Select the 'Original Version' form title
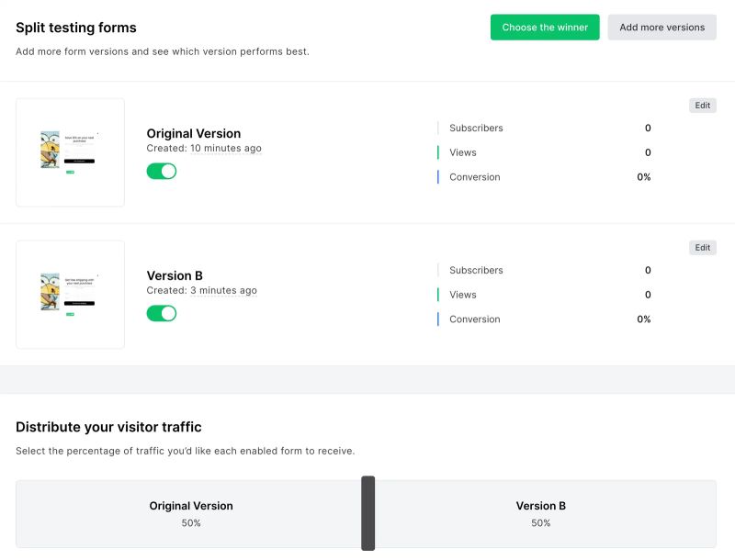 click(194, 133)
